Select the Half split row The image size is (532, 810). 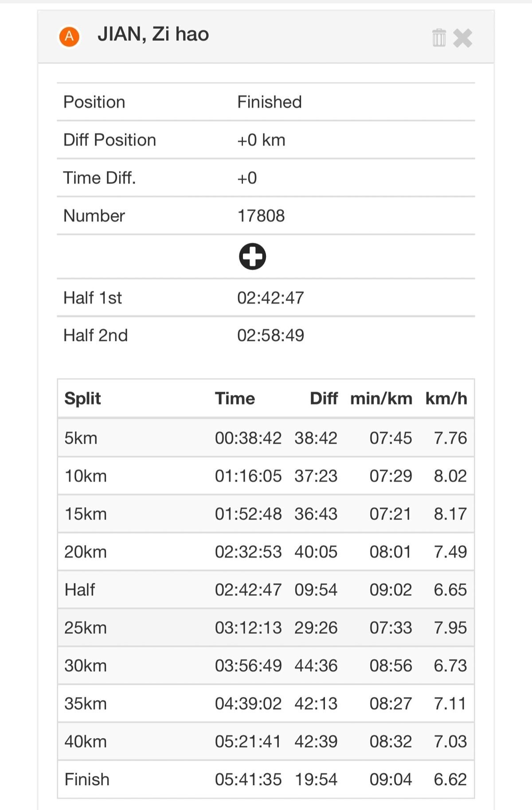(266, 590)
